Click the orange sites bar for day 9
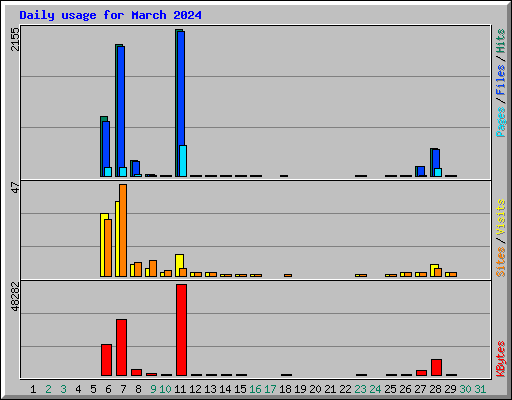Viewport: 512px width, 400px height. tap(153, 268)
